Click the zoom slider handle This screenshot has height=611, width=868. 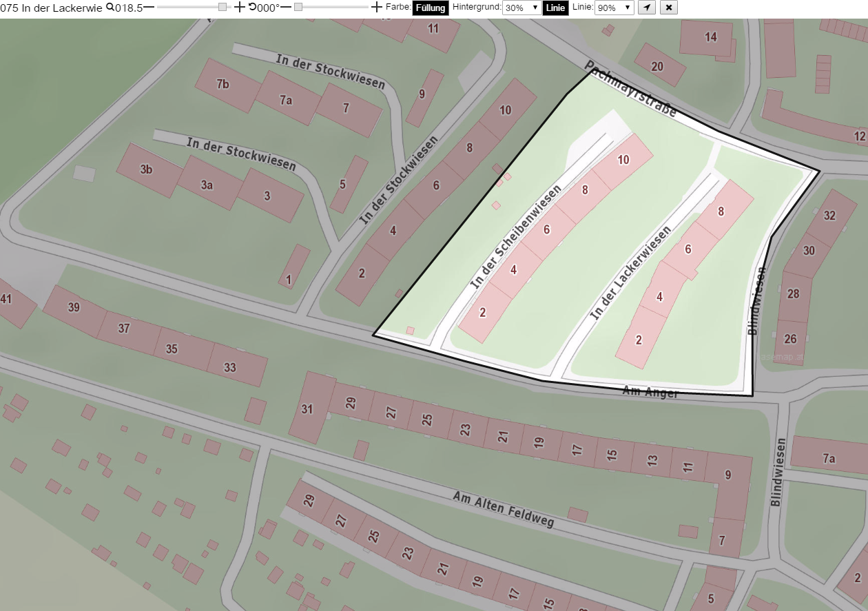(223, 7)
